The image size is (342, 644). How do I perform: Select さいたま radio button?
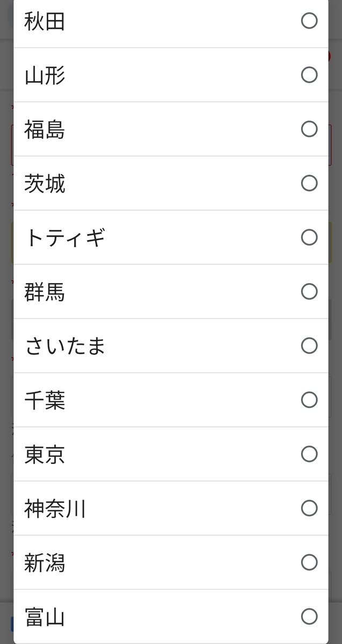tap(309, 345)
